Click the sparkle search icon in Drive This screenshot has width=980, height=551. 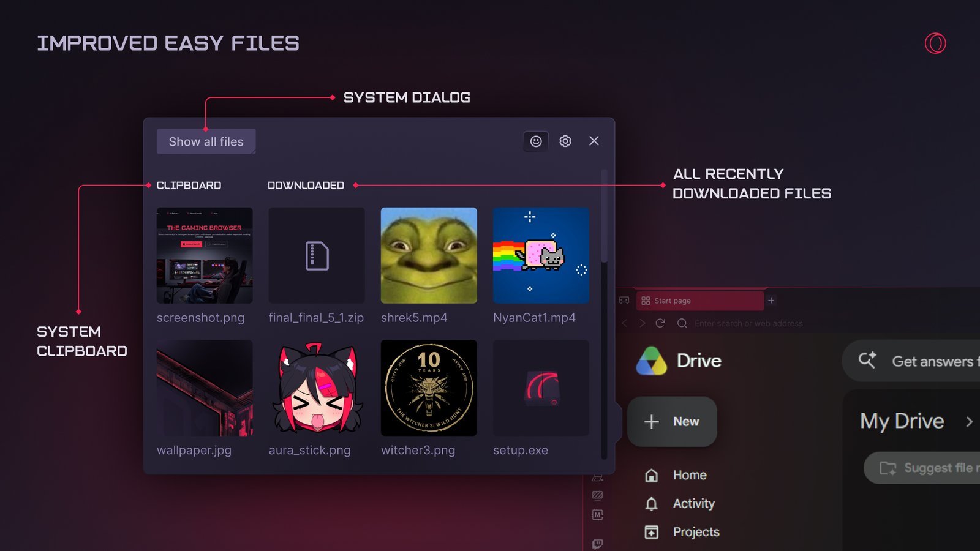click(x=867, y=360)
